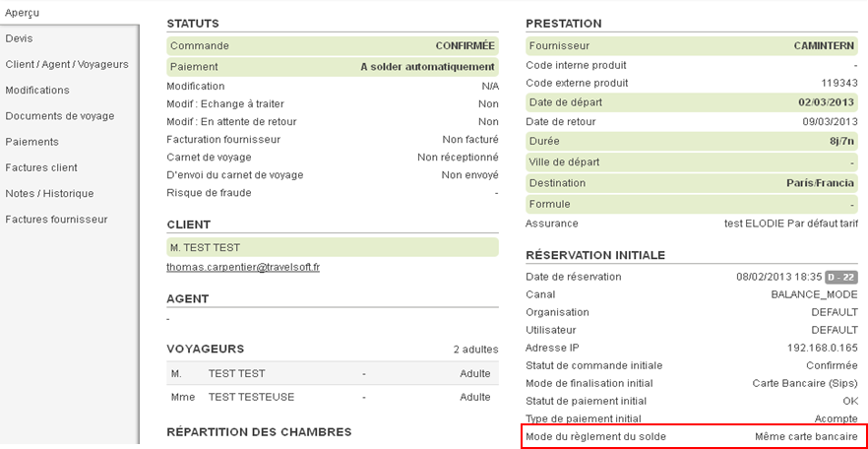Navigate to the Paiements section

tap(32, 142)
